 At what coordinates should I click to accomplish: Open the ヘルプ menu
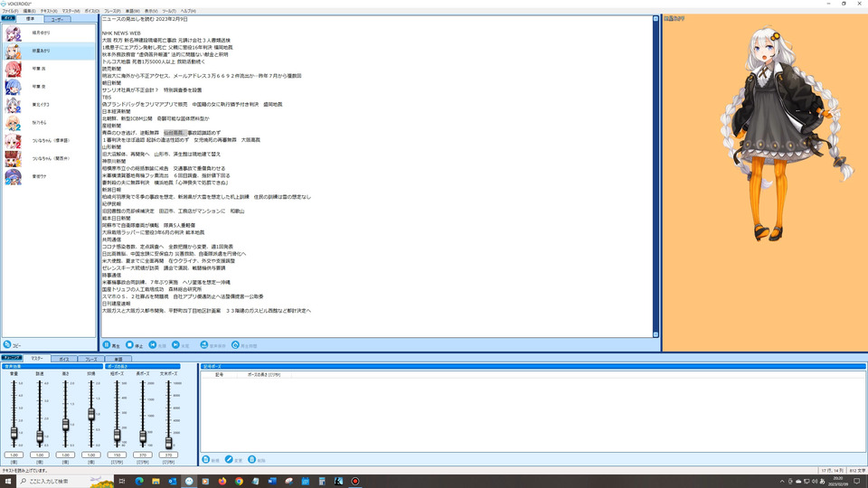pos(188,11)
